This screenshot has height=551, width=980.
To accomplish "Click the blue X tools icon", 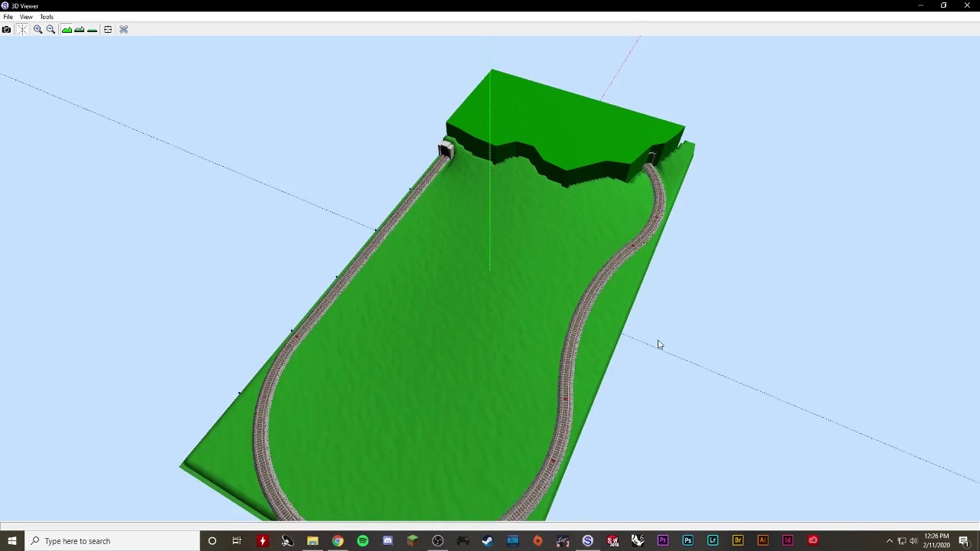I will pos(123,30).
